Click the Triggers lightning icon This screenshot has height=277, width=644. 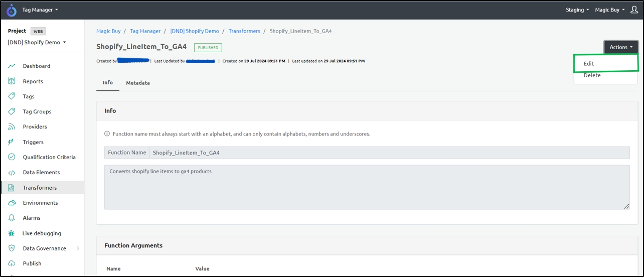[12, 142]
